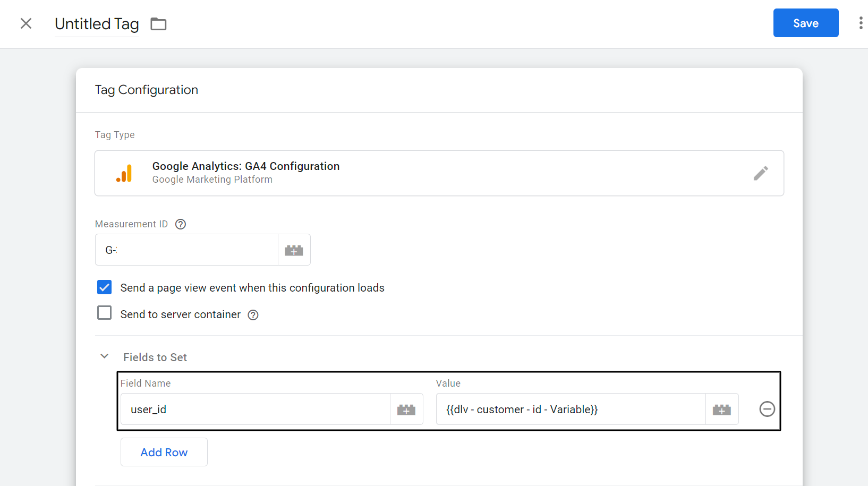Open help for Send to server container
Viewport: 868px width, 486px height.
[252, 315]
